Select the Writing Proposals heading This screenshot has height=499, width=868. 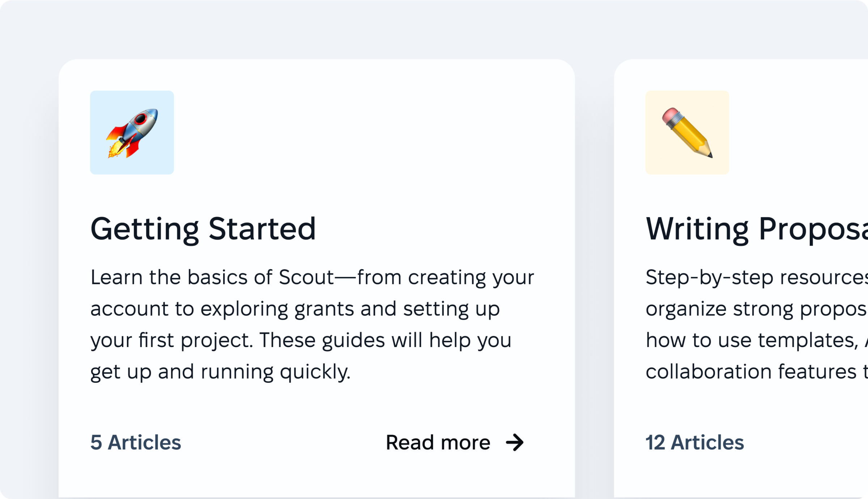coord(756,229)
